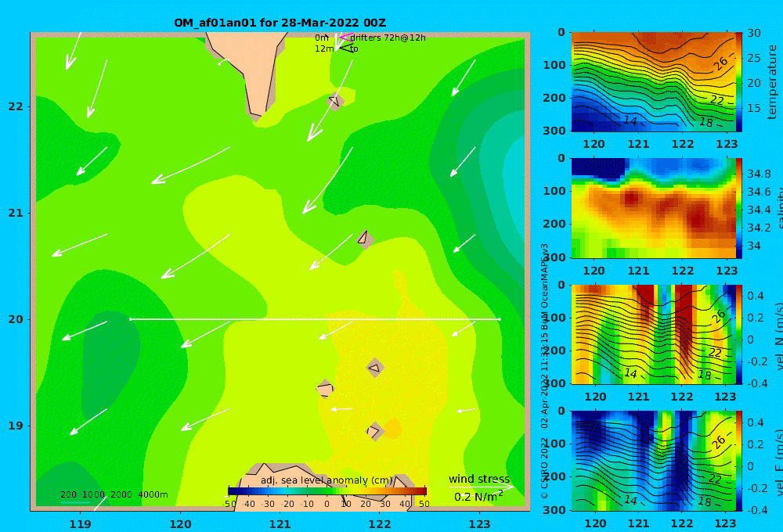Click the '120' longitude tick on main map
The height and width of the screenshot is (532, 783).
point(180,524)
